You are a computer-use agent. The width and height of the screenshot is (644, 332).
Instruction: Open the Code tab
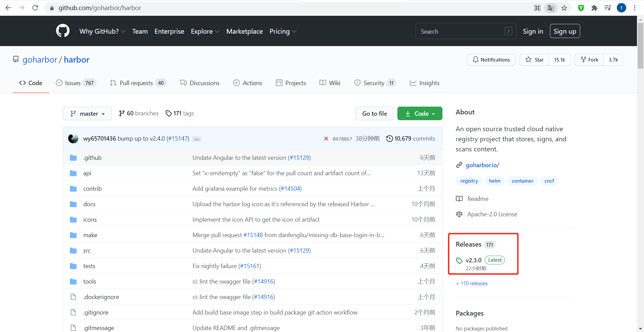[x=31, y=83]
